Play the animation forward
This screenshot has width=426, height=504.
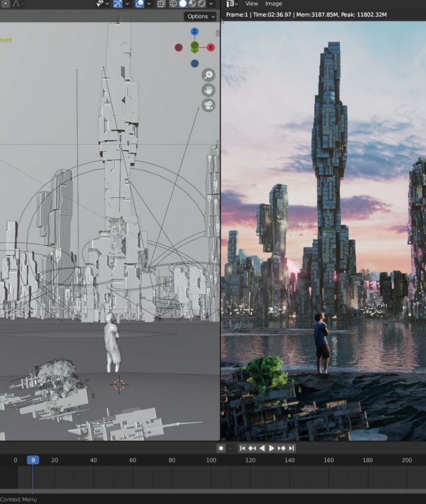(x=272, y=448)
